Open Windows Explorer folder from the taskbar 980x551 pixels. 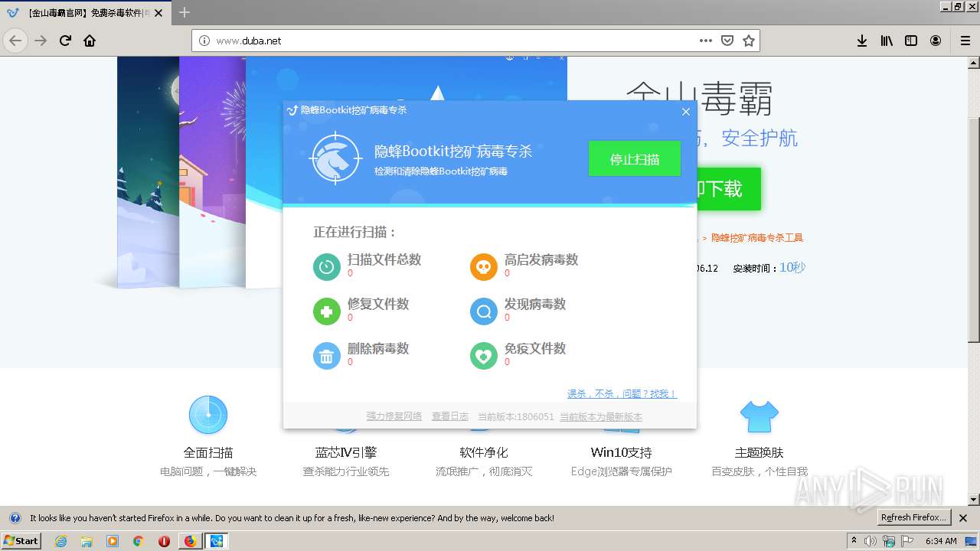[87, 541]
